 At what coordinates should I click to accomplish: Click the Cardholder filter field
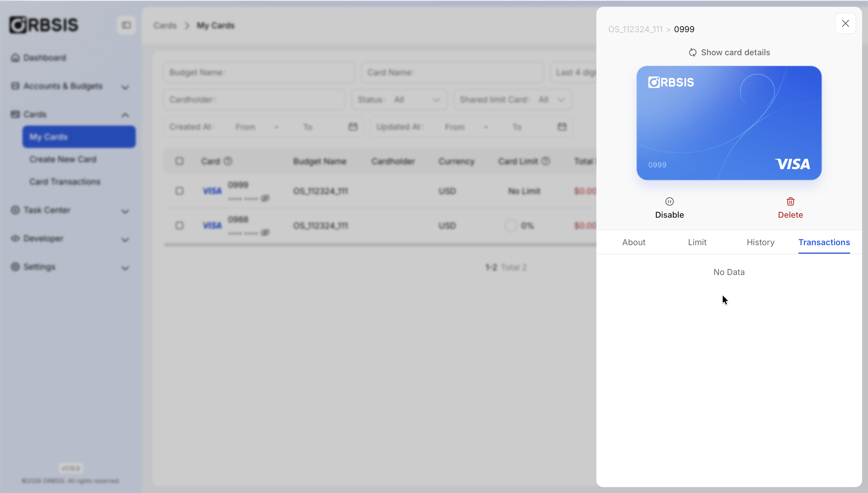pos(254,100)
